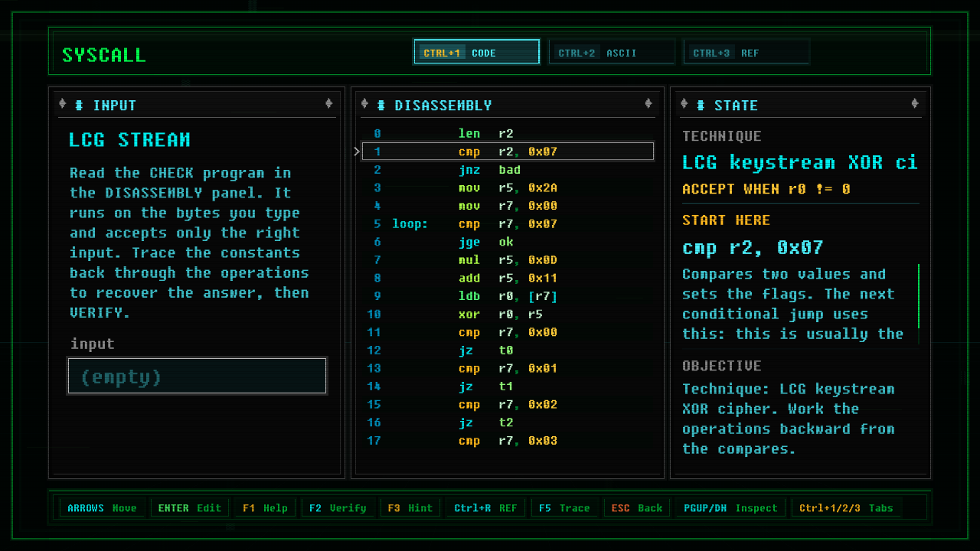Start F5 Trace

point(564,507)
